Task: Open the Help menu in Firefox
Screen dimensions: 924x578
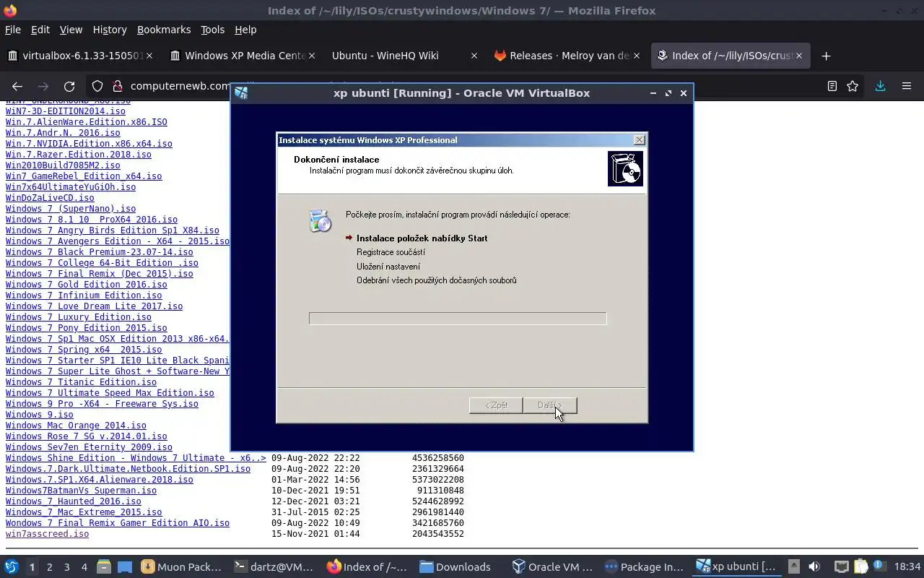Action: coord(245,30)
